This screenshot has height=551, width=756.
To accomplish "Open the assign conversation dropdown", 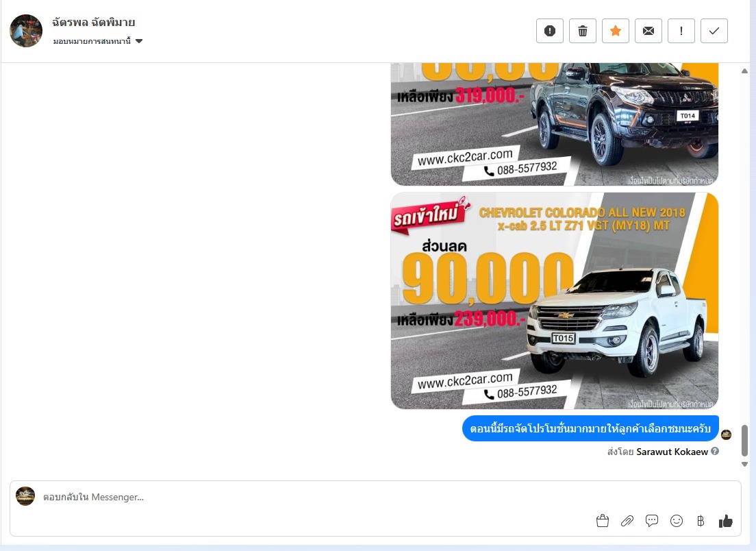I will point(98,41).
